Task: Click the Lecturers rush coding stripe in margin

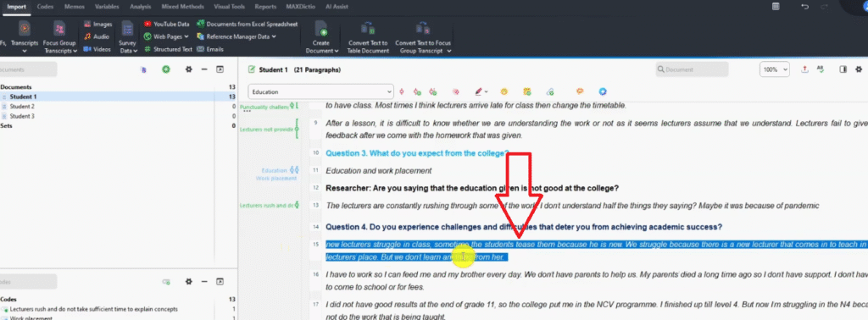Action: coord(297,205)
